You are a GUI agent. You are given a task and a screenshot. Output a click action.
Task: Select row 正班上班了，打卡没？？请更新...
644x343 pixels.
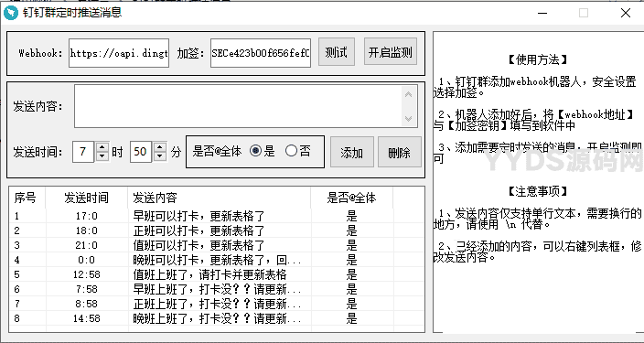coord(217,304)
